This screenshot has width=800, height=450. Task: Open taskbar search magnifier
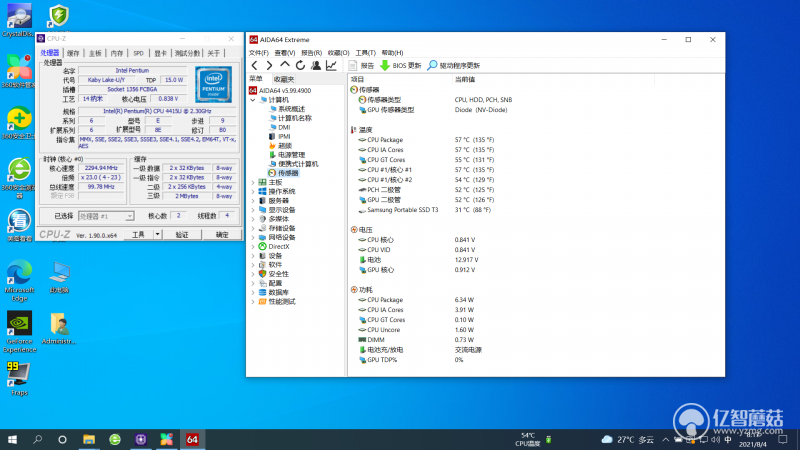(37, 439)
